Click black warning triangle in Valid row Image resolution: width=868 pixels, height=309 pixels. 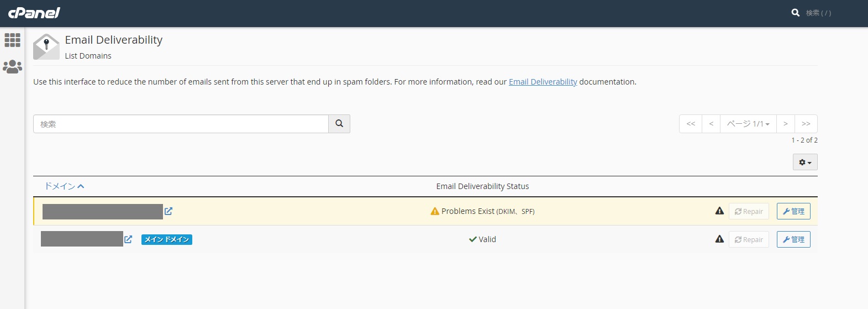(x=719, y=239)
